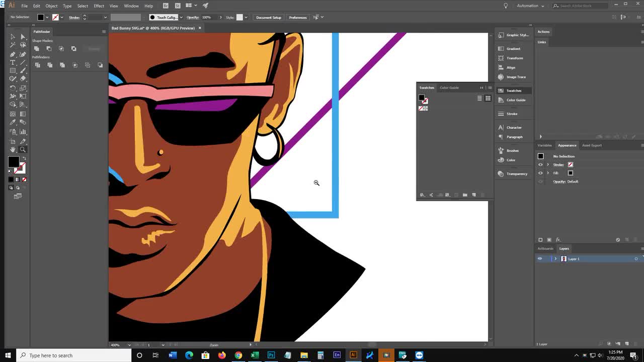Select the Curvature tool
The height and width of the screenshot is (362, 644).
point(23,54)
